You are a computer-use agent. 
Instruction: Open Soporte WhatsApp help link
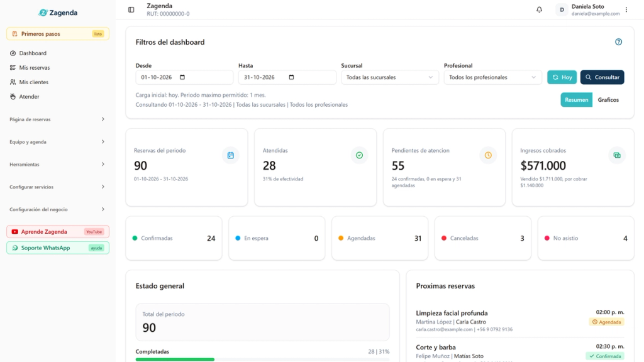[57, 248]
